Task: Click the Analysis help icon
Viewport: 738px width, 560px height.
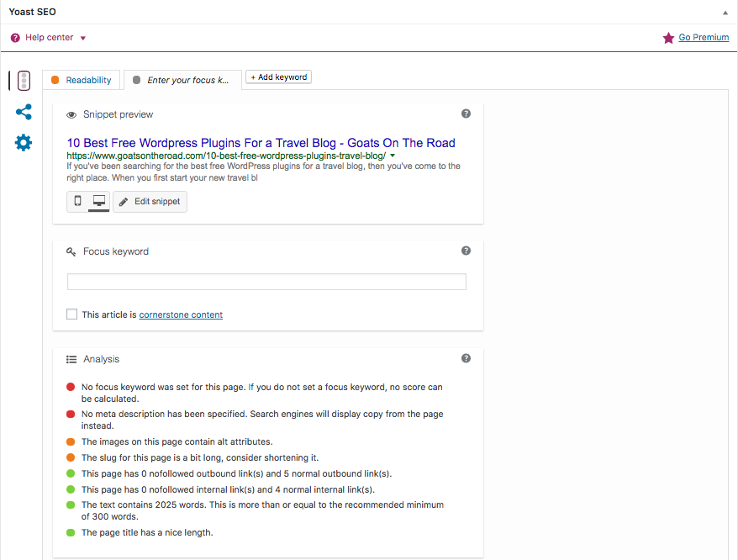Action: point(466,358)
